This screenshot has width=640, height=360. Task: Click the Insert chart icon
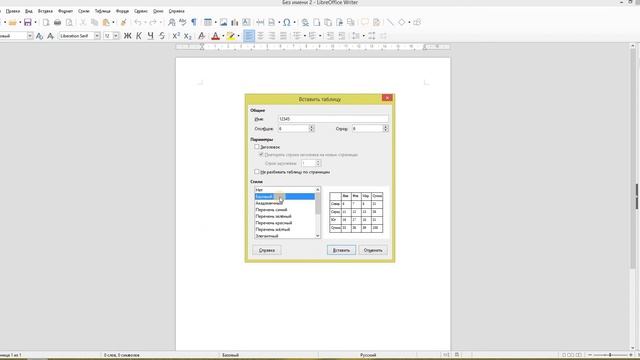235,22
